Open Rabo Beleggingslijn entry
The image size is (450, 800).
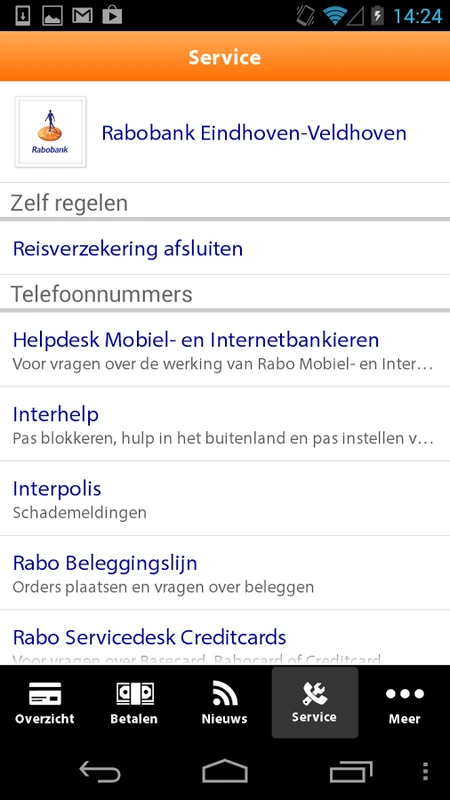click(225, 573)
